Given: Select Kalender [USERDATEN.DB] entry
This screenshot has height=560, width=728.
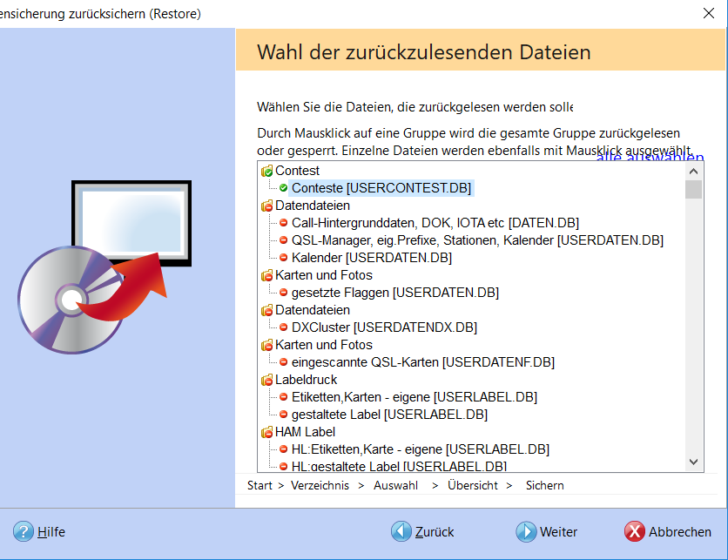Looking at the screenshot, I should pos(372,258).
